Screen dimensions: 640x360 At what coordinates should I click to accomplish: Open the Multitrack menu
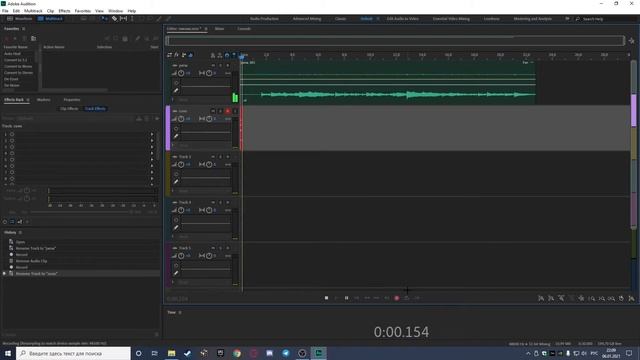coord(33,11)
